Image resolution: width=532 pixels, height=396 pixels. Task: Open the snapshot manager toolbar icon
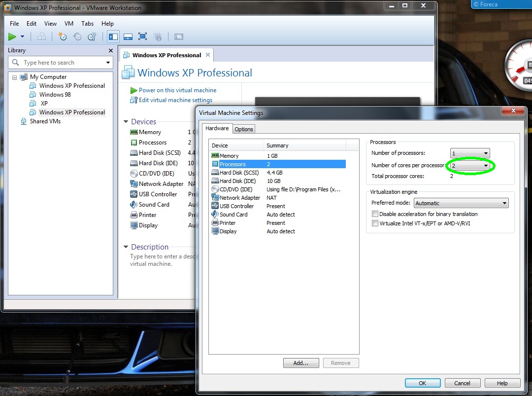tap(92, 36)
